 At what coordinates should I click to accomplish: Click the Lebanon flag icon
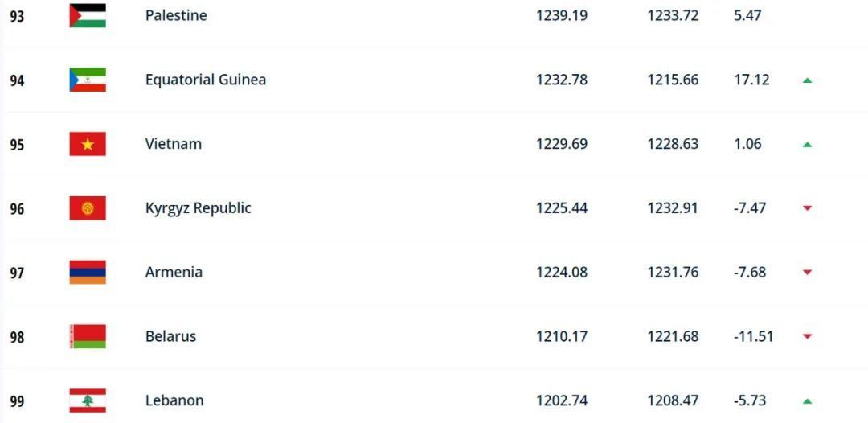coord(88,400)
